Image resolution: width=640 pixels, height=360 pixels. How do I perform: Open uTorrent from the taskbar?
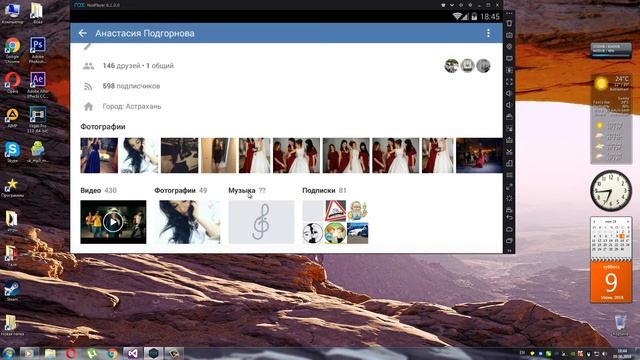(92, 353)
